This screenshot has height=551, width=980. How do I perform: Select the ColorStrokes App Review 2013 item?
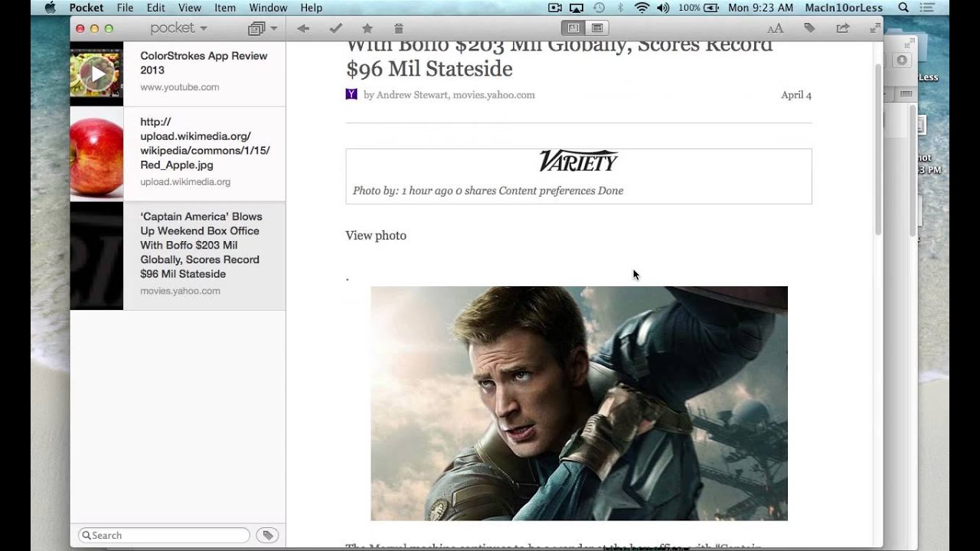[x=178, y=73]
